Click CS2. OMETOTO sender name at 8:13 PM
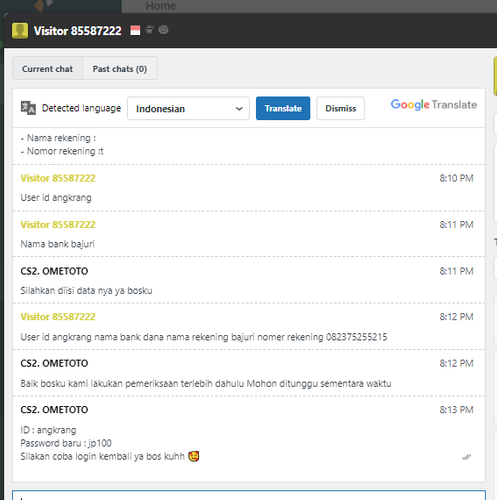Image resolution: width=497 pixels, height=500 pixels. pos(54,410)
